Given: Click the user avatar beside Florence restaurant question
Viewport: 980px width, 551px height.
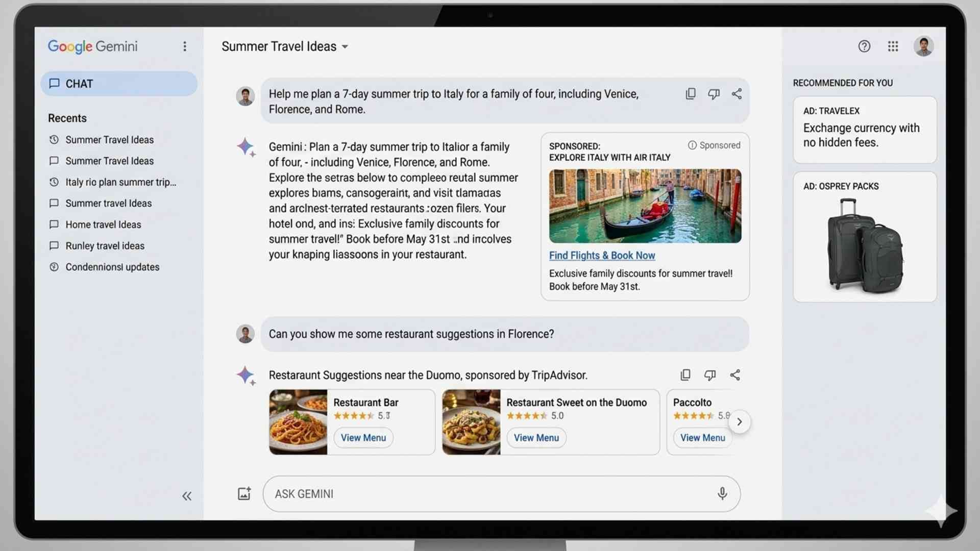Looking at the screenshot, I should tap(246, 334).
